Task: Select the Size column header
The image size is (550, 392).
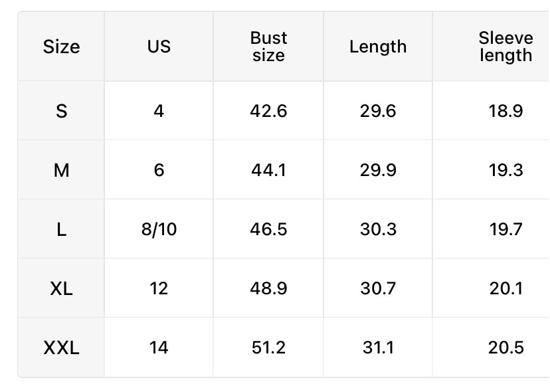Action: pos(61,47)
